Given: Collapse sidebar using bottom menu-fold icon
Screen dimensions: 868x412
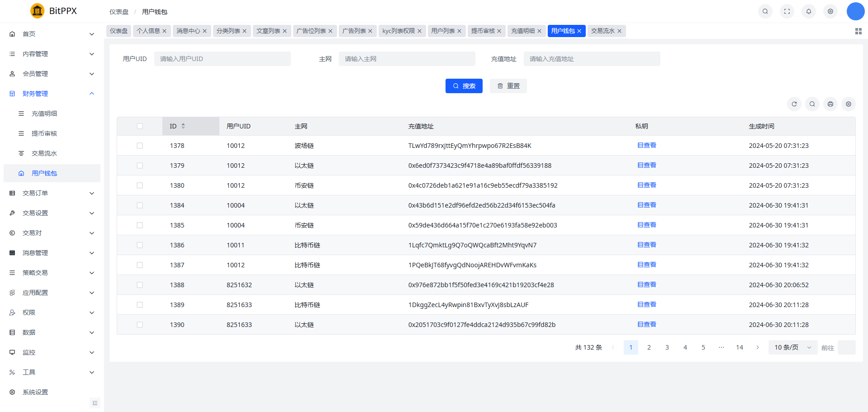Looking at the screenshot, I should click(95, 403).
